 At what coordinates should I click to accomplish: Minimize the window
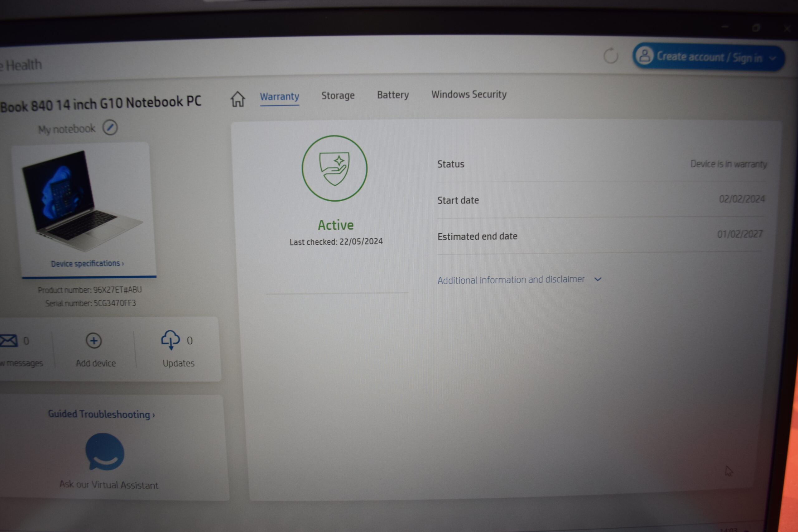click(x=725, y=26)
